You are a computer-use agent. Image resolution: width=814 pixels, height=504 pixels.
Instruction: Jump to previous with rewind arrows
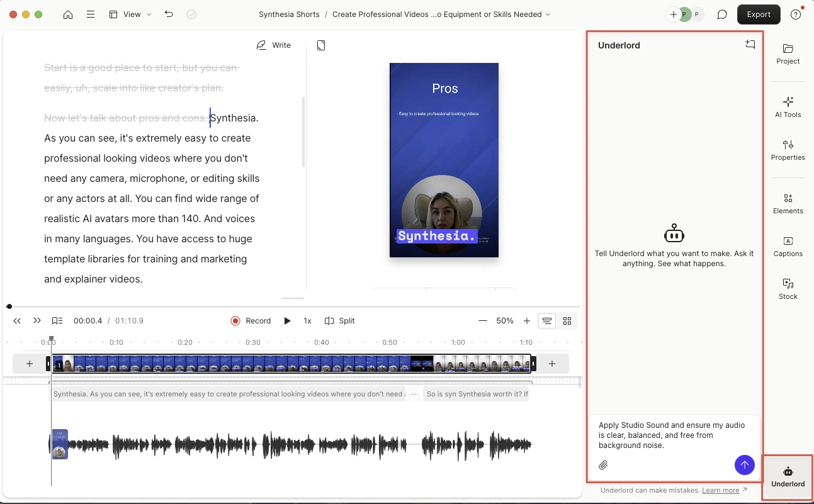pyautogui.click(x=18, y=321)
